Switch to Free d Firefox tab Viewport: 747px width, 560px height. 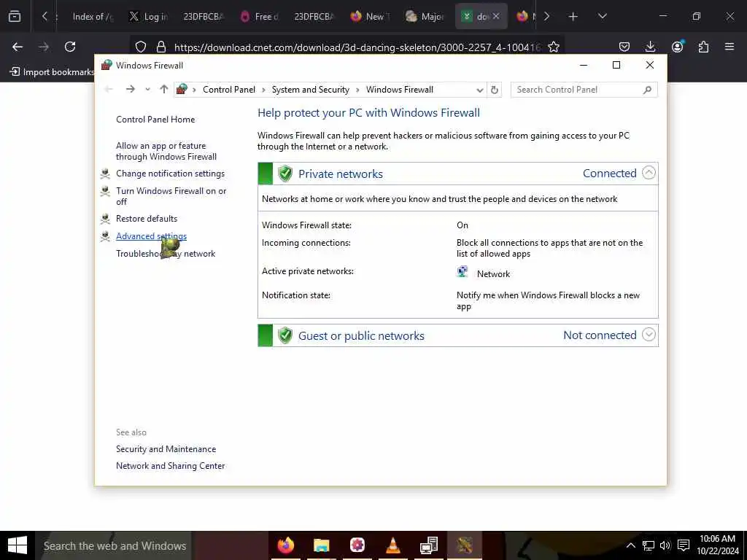[260, 17]
